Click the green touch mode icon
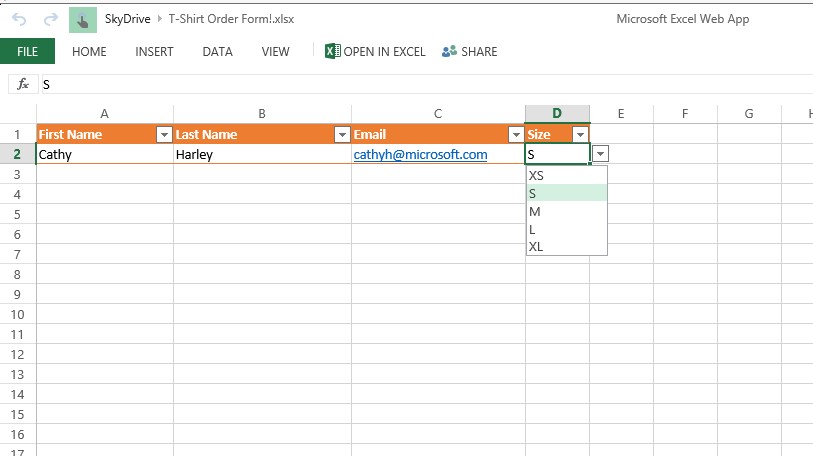 tap(83, 20)
